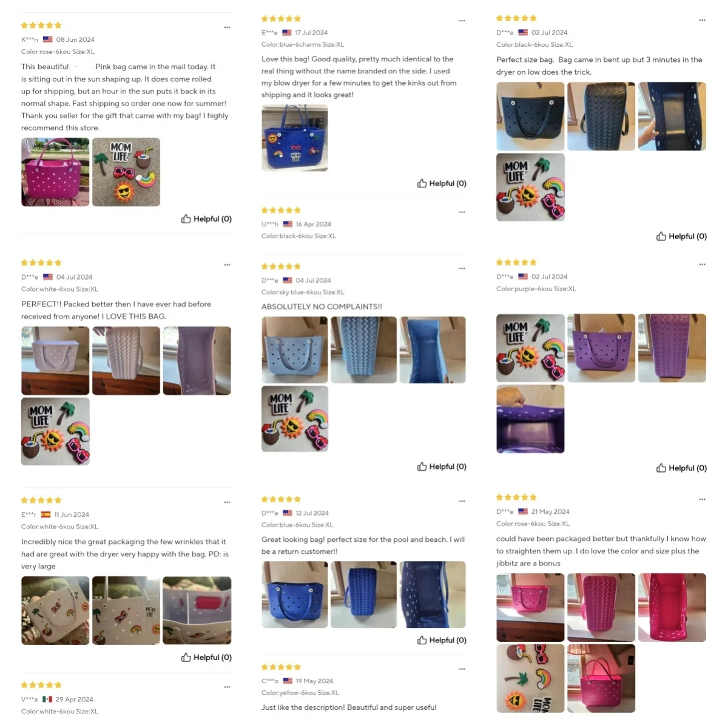Open three-dot menu on C***o's yellow-6kou review

(x=462, y=669)
